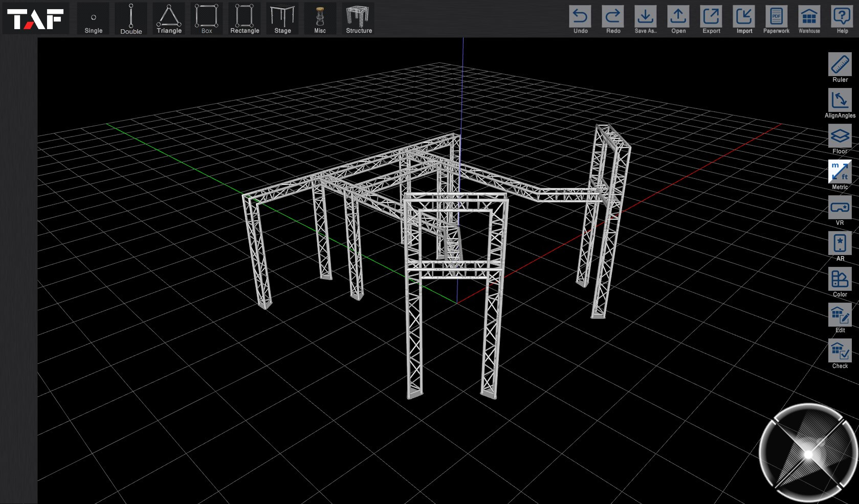Open the Misc items category
This screenshot has width=859, height=504.
pos(320,19)
